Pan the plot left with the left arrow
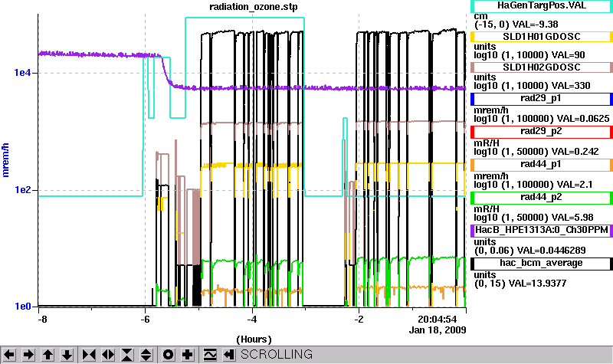Screen dimensions: 613x364 click(x=9, y=355)
